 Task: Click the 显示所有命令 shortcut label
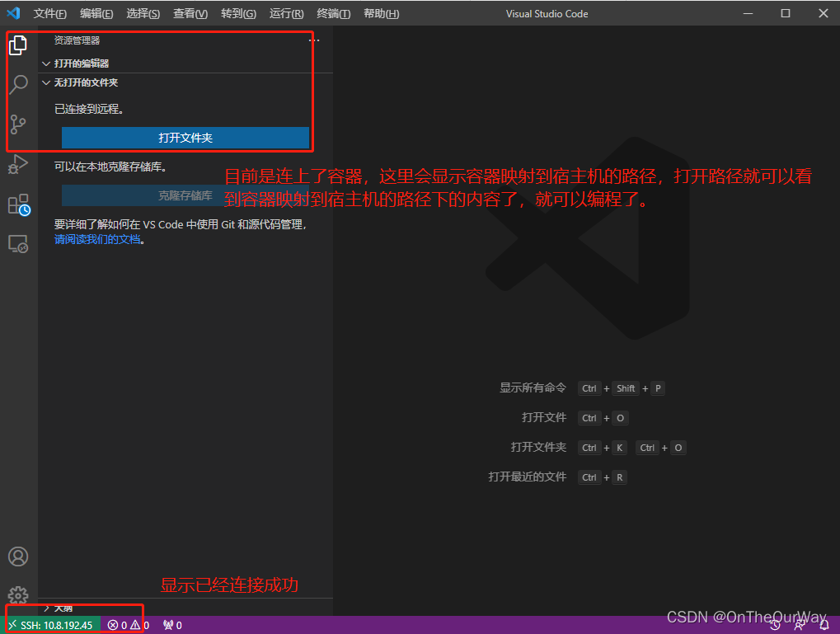pos(533,387)
